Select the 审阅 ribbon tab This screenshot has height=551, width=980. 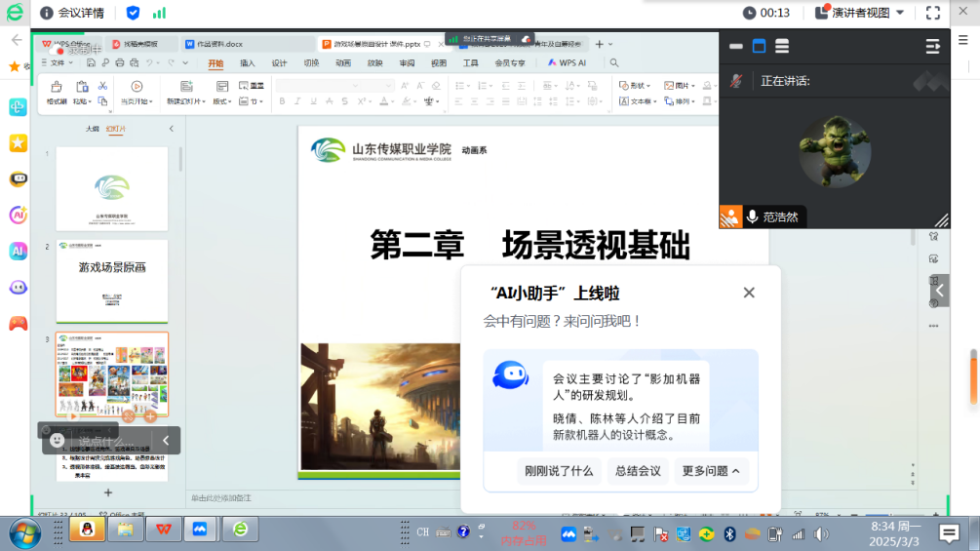pos(407,63)
